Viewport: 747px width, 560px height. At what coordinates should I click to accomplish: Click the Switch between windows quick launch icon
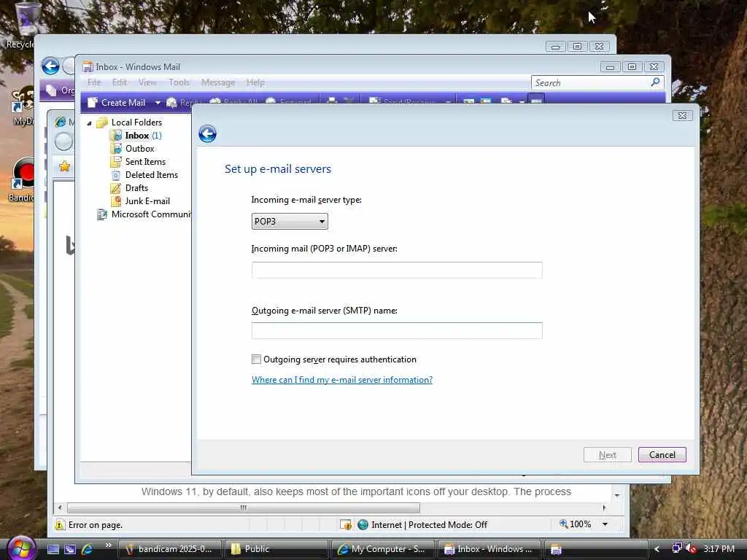(x=70, y=549)
